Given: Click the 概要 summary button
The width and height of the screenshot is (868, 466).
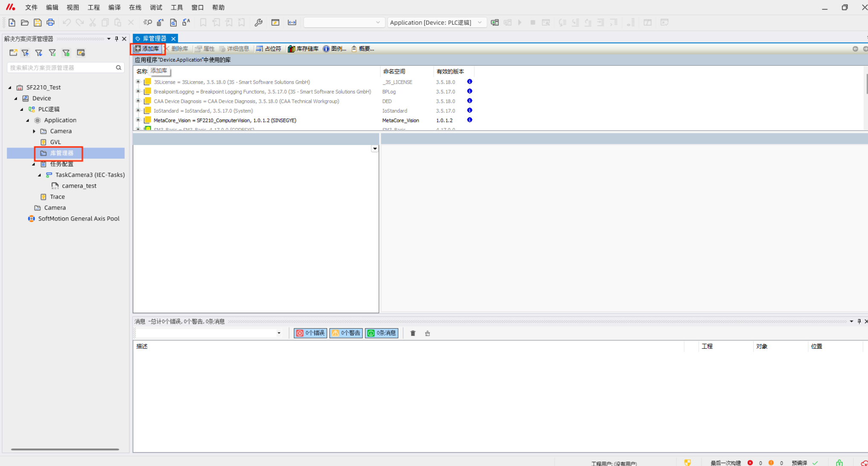Looking at the screenshot, I should (x=363, y=49).
